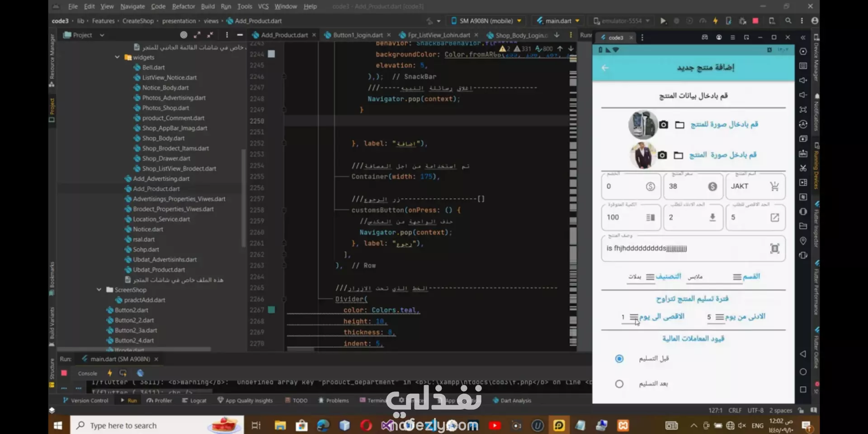Stop process with red square in Run panel
This screenshot has width=868, height=434.
click(x=64, y=373)
